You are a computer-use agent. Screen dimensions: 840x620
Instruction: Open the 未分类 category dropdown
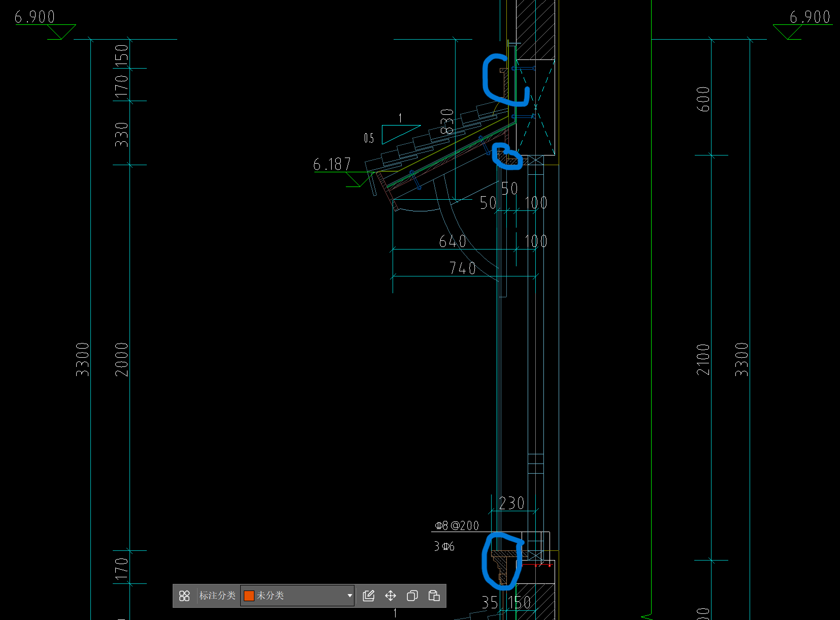[298, 596]
